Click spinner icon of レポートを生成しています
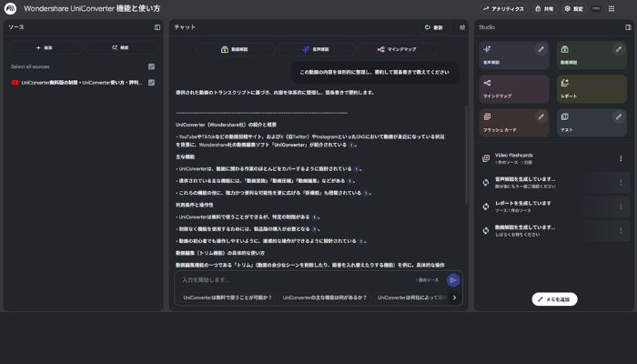The image size is (637, 364). (x=486, y=207)
